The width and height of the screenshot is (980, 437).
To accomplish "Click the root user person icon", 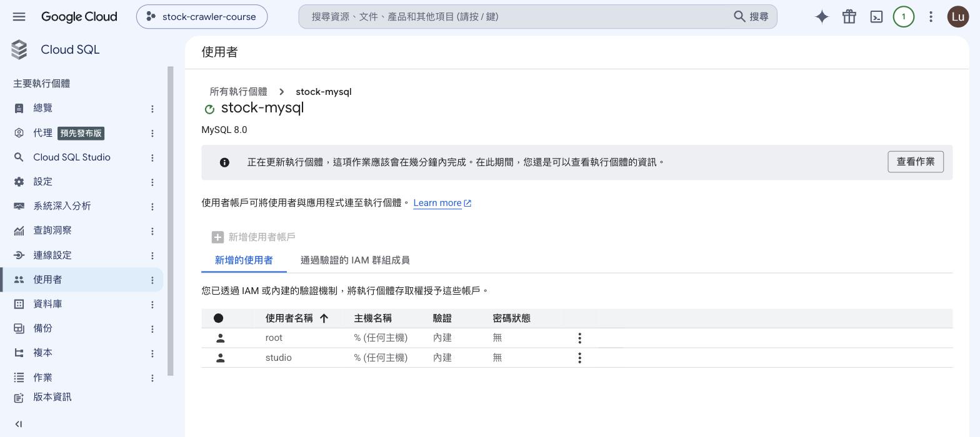I will [220, 338].
